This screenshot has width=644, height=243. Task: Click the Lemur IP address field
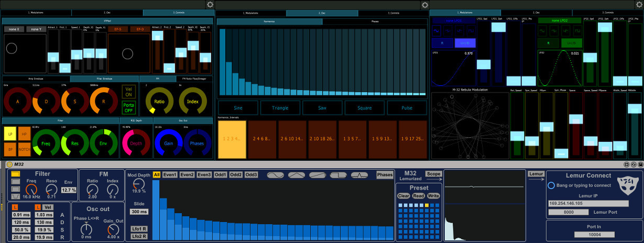pos(588,203)
